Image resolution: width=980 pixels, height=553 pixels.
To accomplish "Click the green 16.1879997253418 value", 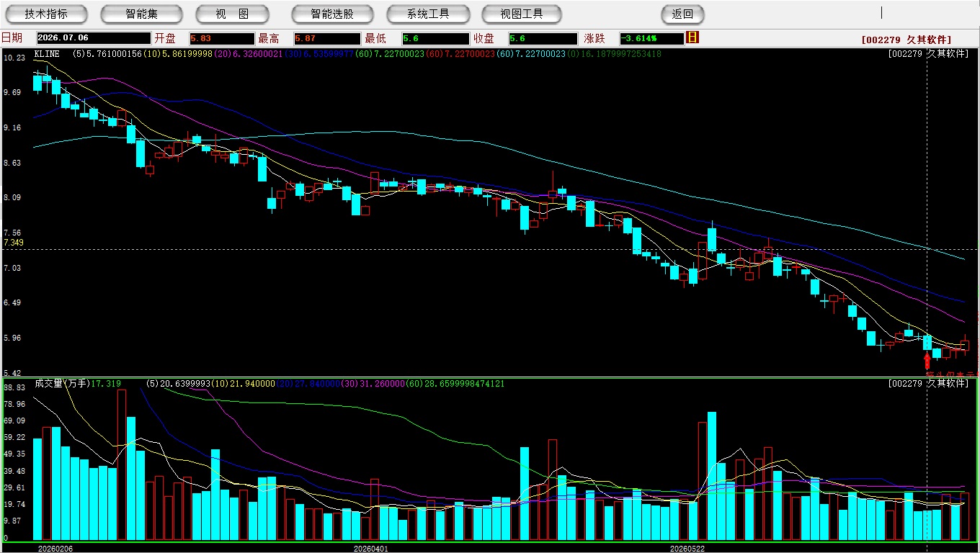I will point(622,54).
